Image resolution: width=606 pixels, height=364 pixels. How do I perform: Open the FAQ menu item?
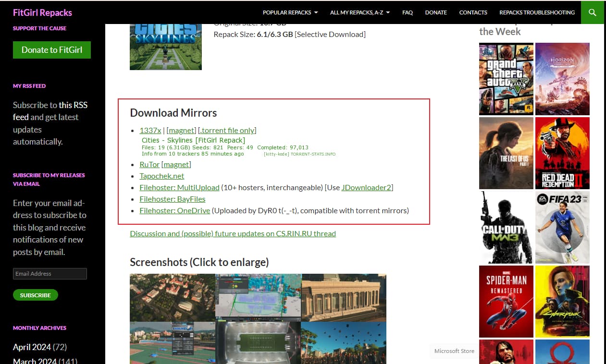(x=408, y=12)
